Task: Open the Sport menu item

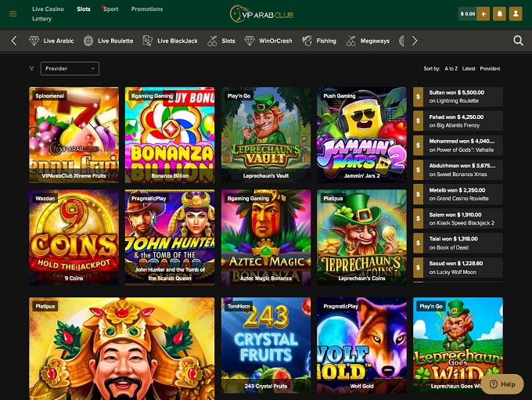Action: 110,9
